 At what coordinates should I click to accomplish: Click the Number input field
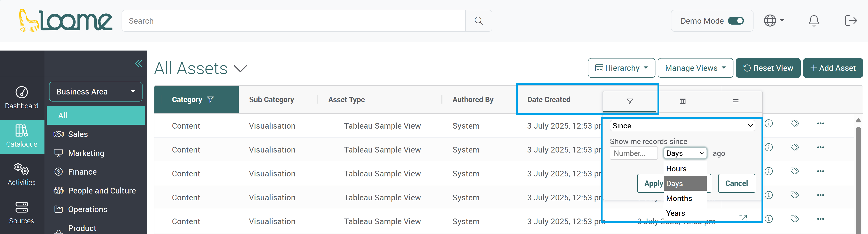pos(634,153)
